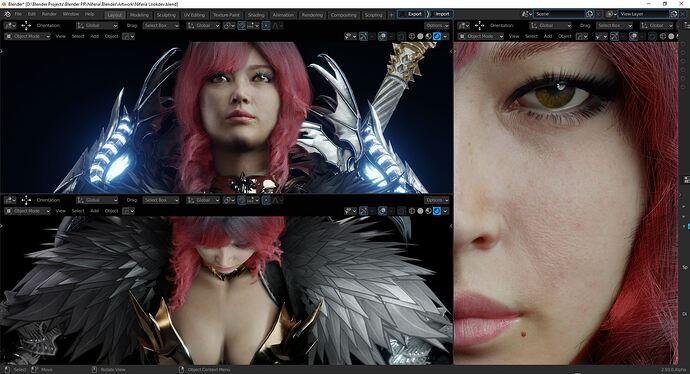Screen dimensions: 690x374
Task: Open Object Mode dropdown in top-left viewport
Action: coord(27,36)
